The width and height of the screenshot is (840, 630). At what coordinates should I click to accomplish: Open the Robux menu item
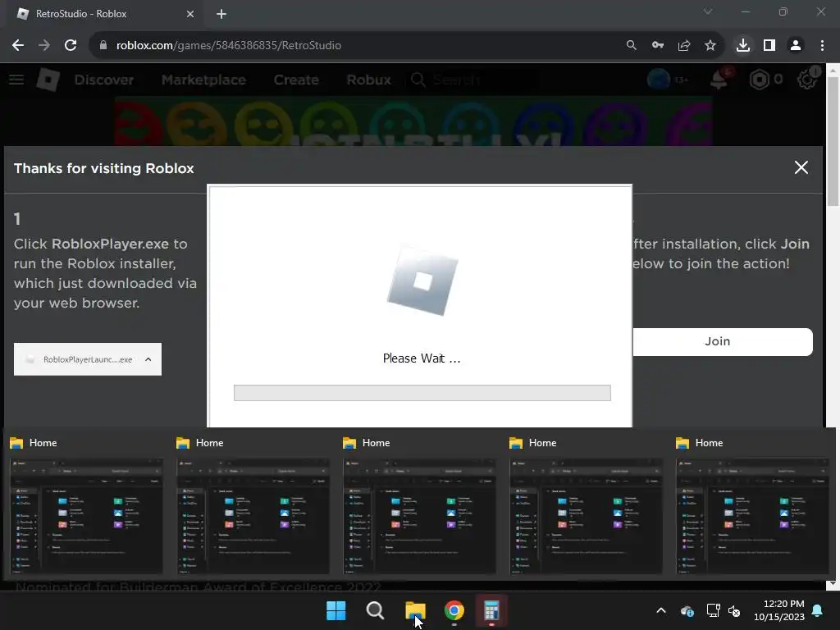click(x=368, y=80)
